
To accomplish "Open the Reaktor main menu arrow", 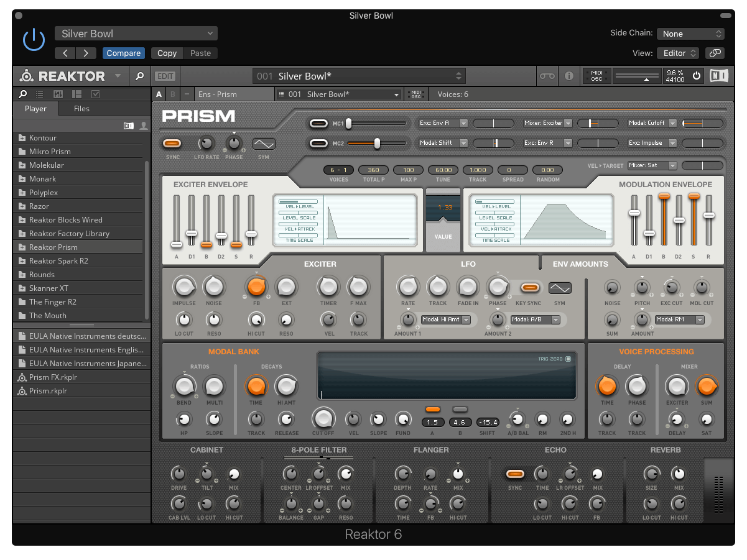I will [118, 76].
